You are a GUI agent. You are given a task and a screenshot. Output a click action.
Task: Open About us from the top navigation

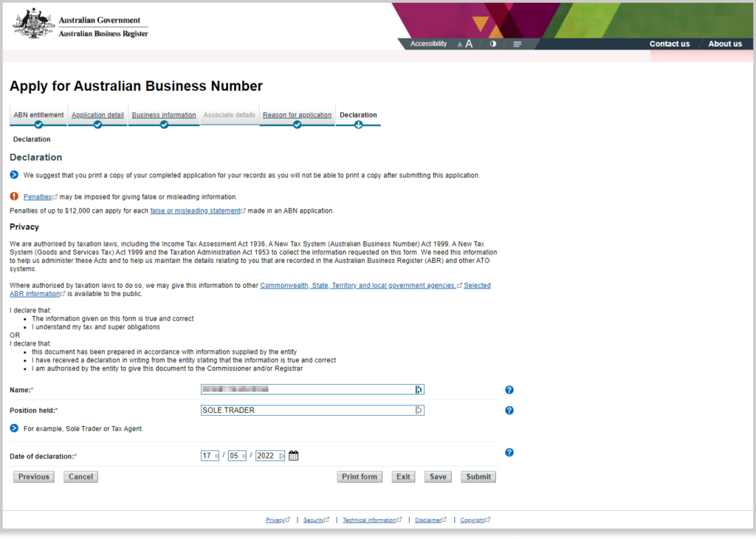pos(724,44)
